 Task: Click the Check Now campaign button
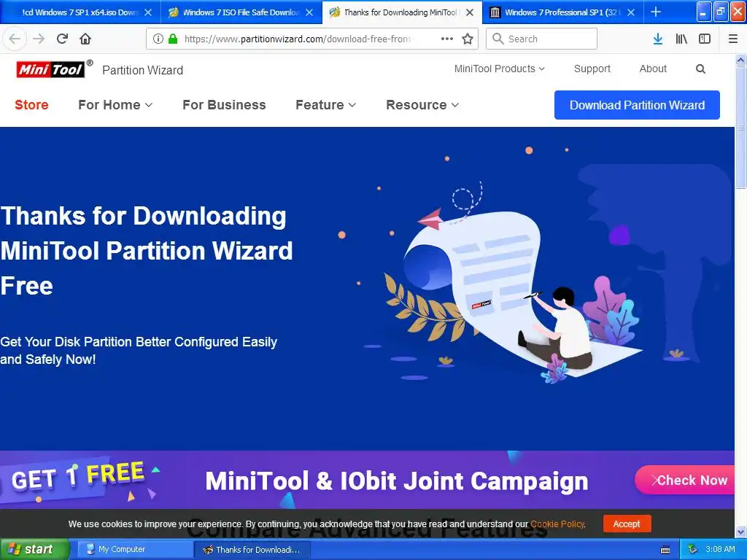point(685,480)
